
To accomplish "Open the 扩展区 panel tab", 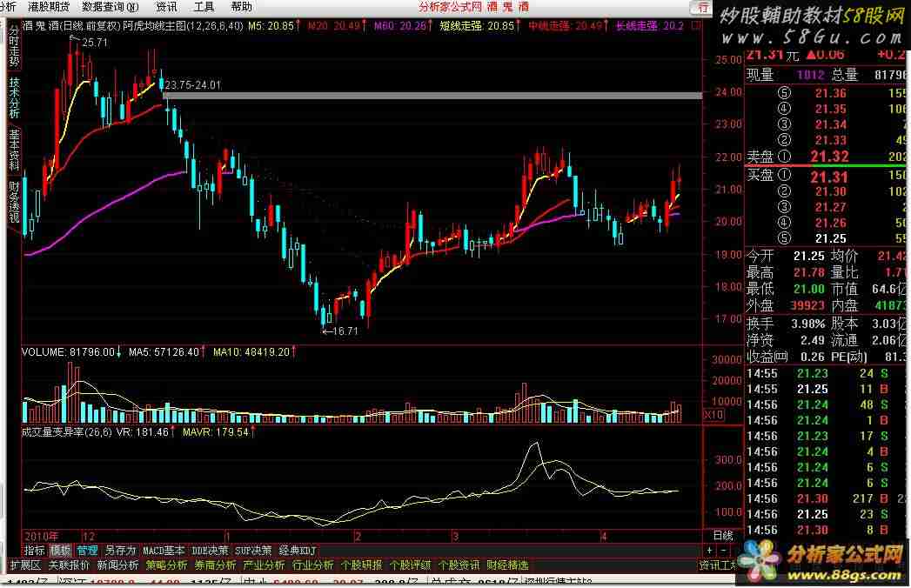I will 25,565.
